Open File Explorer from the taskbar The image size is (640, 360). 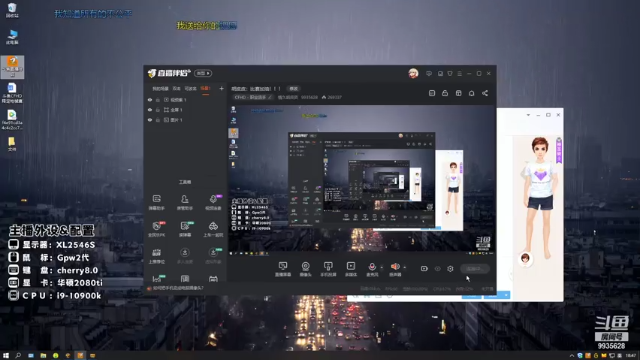pos(43,356)
